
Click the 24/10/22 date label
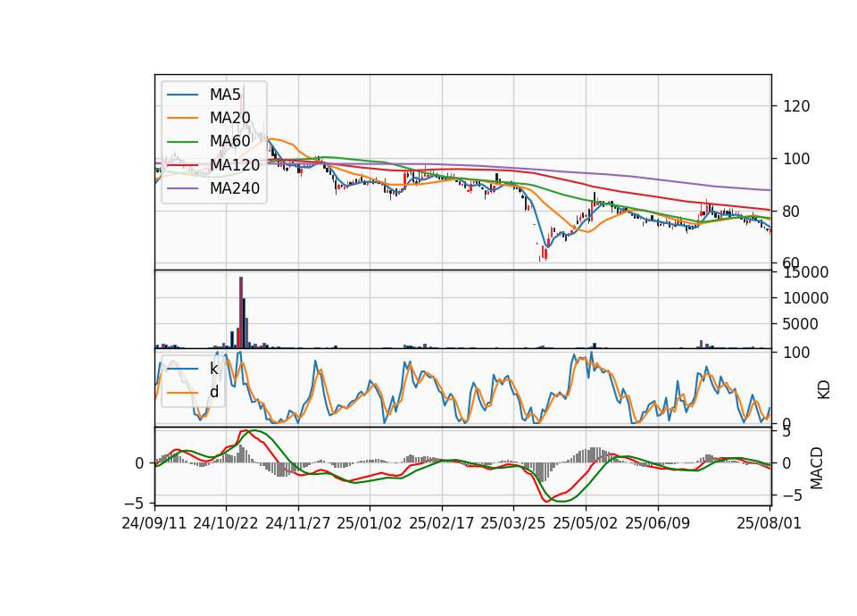tap(226, 523)
